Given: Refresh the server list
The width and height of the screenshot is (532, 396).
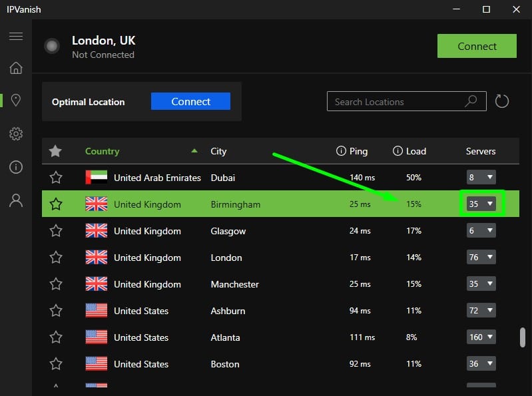Looking at the screenshot, I should tap(501, 101).
